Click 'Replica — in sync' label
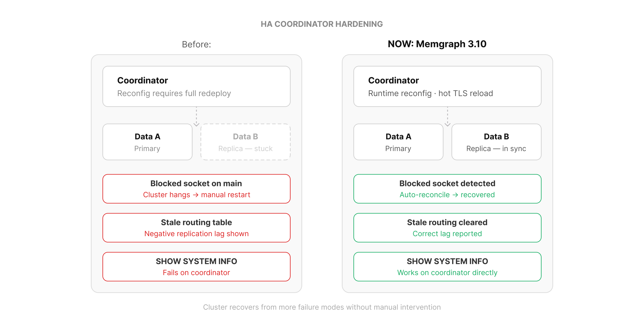Viewport: 644px width, 322px height. click(x=496, y=149)
